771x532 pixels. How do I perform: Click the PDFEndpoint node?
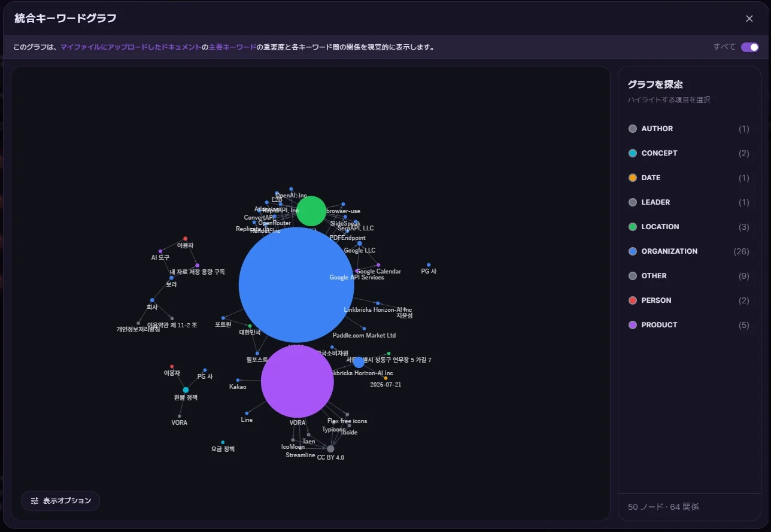click(x=347, y=232)
